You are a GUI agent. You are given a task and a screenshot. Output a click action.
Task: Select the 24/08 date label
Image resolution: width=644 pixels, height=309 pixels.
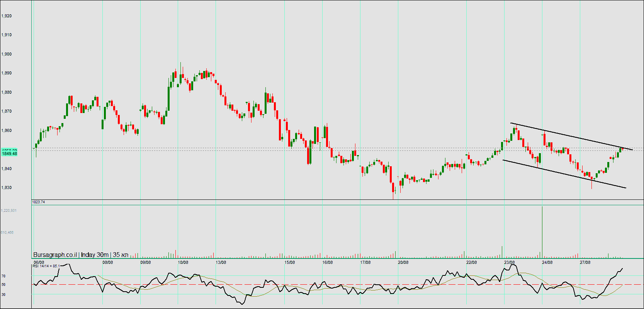(x=547, y=262)
